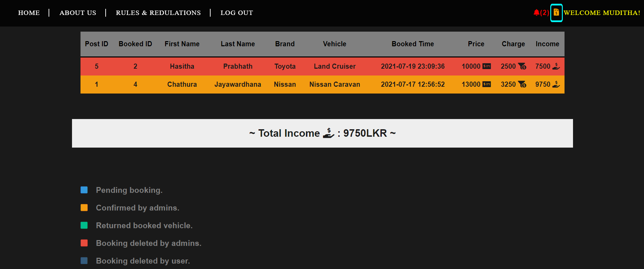This screenshot has height=269, width=644.
Task: Click green Returned booked vehicle swatch
Action: (84, 225)
